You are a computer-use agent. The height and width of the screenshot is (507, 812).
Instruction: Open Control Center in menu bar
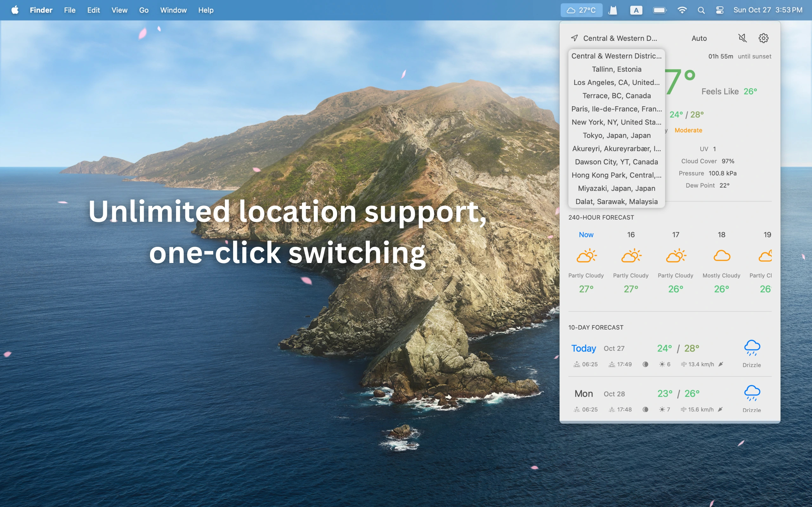pyautogui.click(x=719, y=10)
